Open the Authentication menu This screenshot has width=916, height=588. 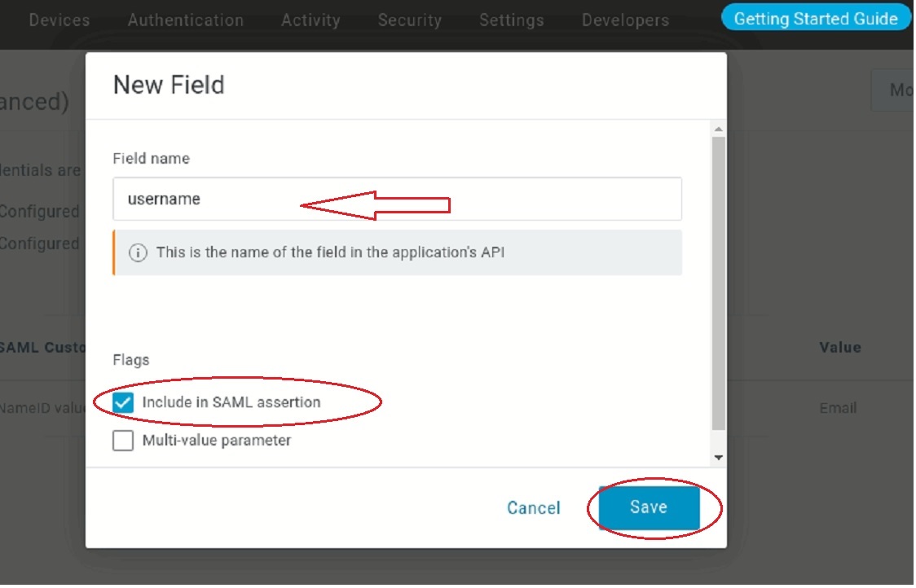coord(186,20)
